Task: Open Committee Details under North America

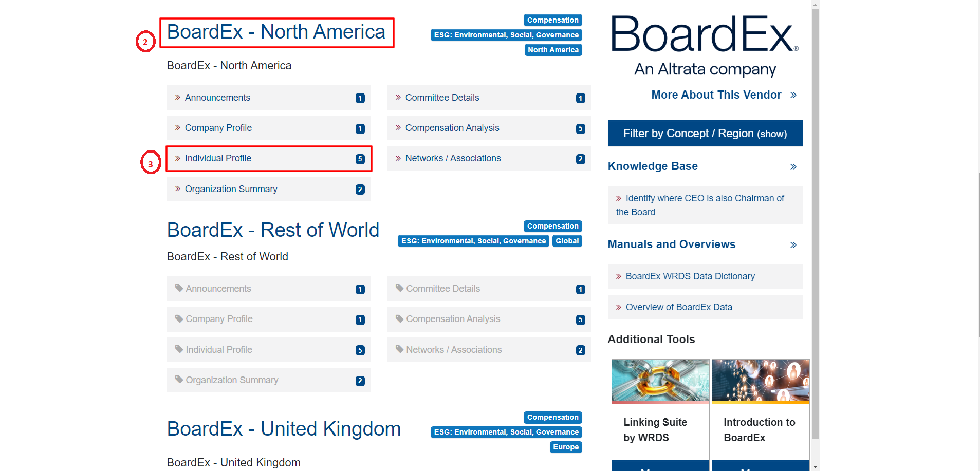Action: (489, 98)
